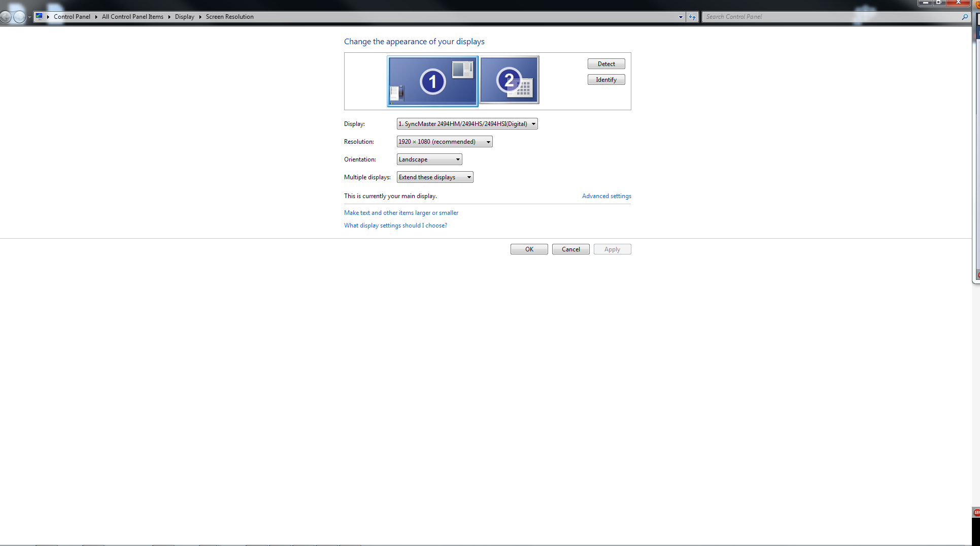The image size is (980, 546).
Task: Click the search magnifier icon
Action: point(965,17)
